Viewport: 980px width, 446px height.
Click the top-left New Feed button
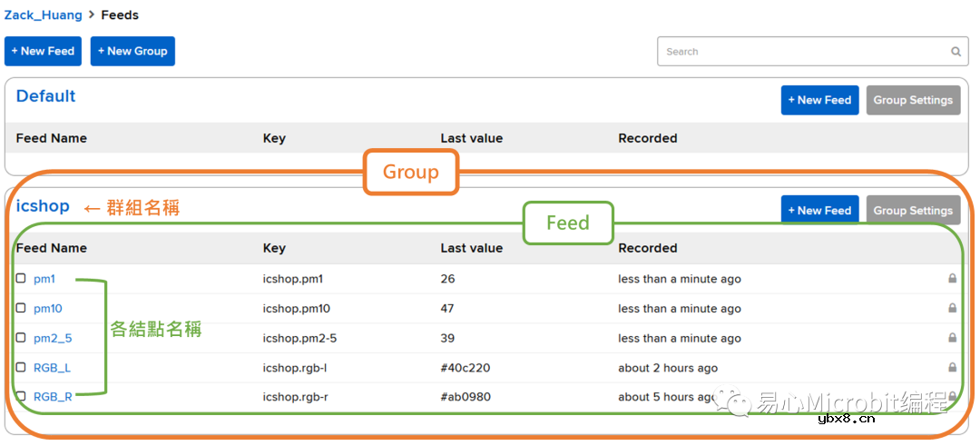pyautogui.click(x=43, y=51)
